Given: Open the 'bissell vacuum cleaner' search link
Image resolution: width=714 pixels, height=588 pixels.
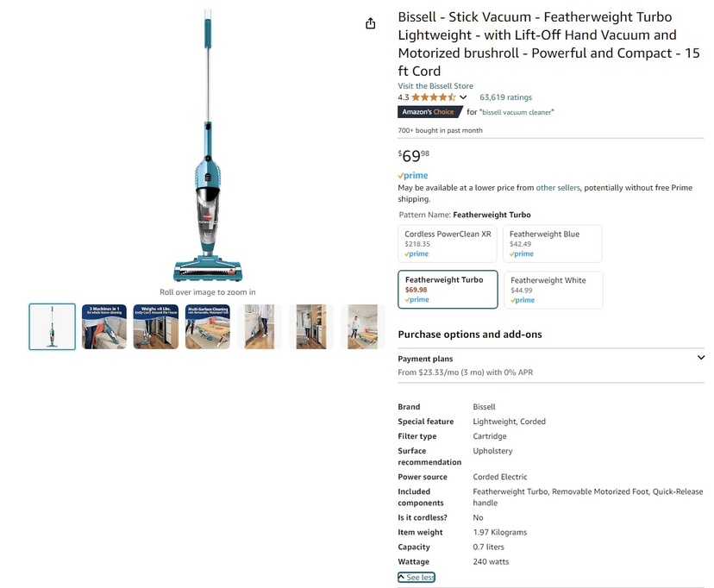Looking at the screenshot, I should (517, 112).
